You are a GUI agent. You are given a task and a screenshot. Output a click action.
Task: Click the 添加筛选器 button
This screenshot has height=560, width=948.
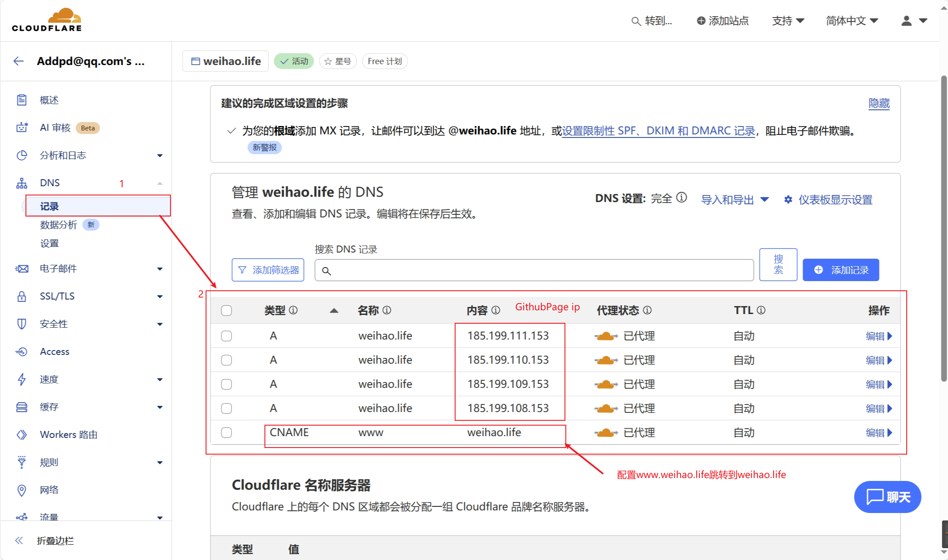pos(268,270)
